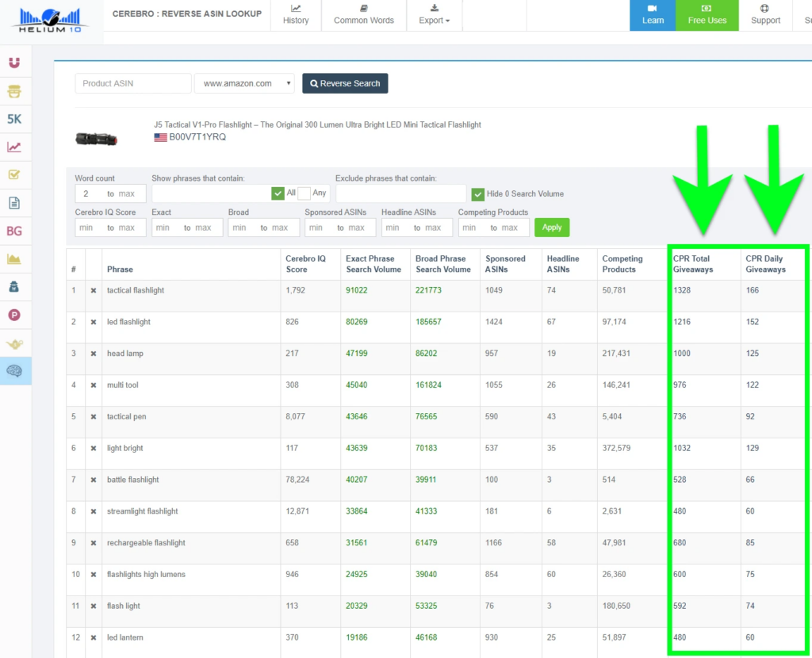
Task: Sort by Exact Phrase Search Volume header
Action: (373, 264)
